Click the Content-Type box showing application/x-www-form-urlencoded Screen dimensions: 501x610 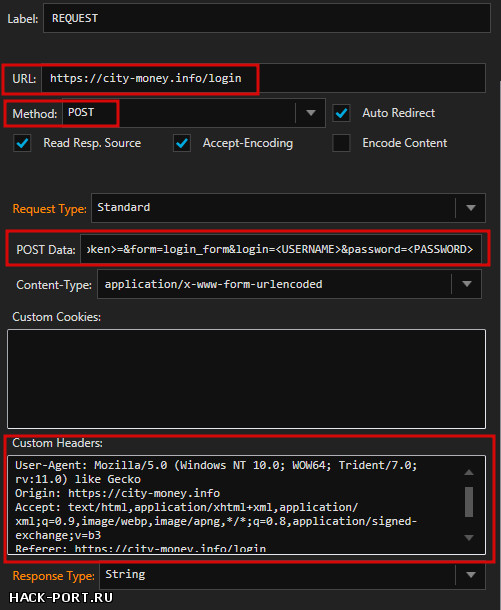point(289,284)
